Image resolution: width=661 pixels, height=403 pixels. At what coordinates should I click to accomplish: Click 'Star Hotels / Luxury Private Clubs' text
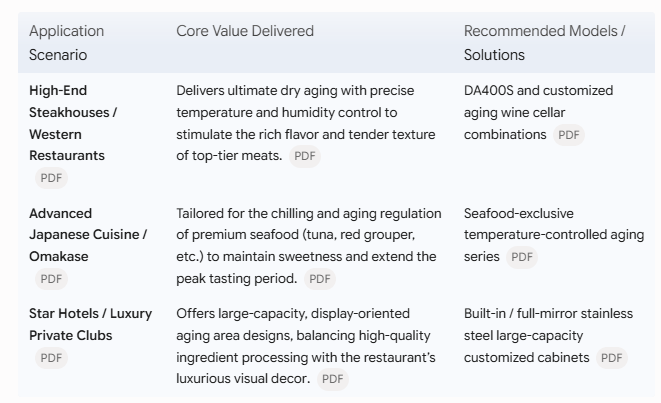click(91, 325)
